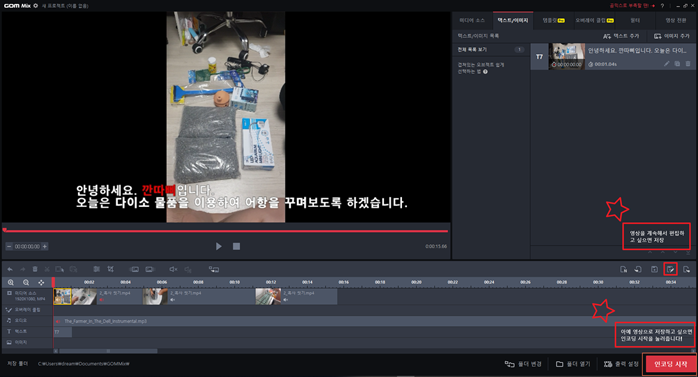The width and height of the screenshot is (698, 377).
Task: Open the Templates tab
Action: [553, 20]
